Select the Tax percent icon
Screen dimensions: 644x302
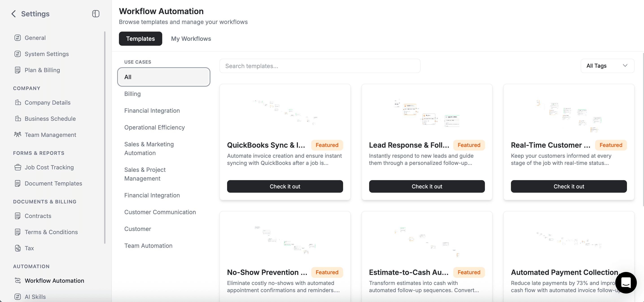pos(18,248)
